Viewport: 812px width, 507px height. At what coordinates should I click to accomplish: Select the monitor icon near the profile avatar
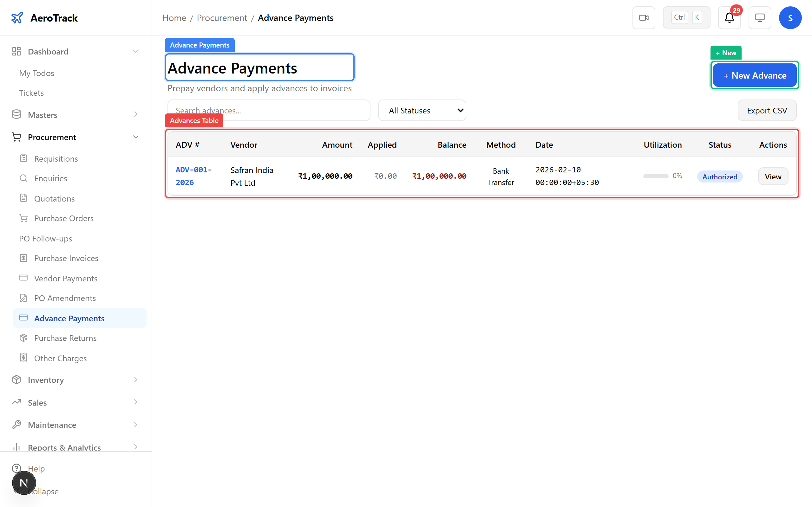[760, 17]
